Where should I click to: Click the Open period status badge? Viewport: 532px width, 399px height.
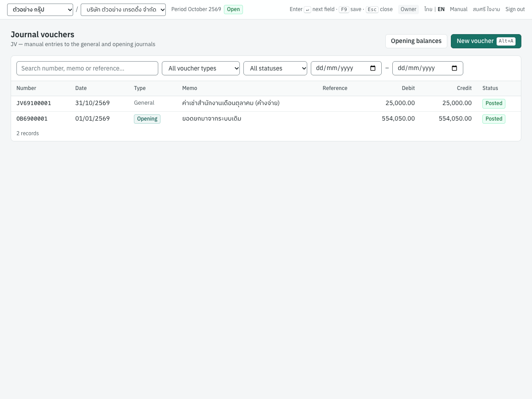[233, 9]
